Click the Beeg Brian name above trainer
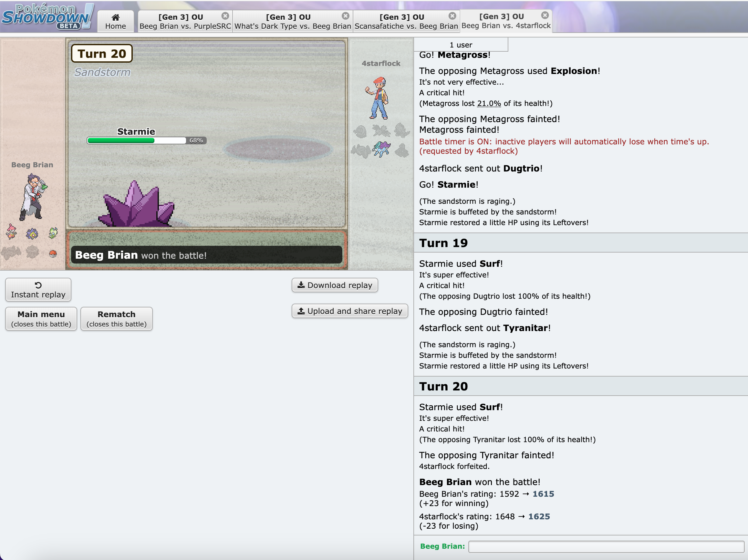748x560 pixels. coord(32,165)
